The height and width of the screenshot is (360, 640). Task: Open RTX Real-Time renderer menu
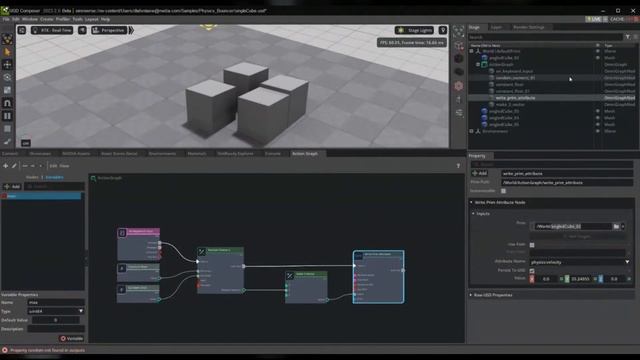click(52, 30)
